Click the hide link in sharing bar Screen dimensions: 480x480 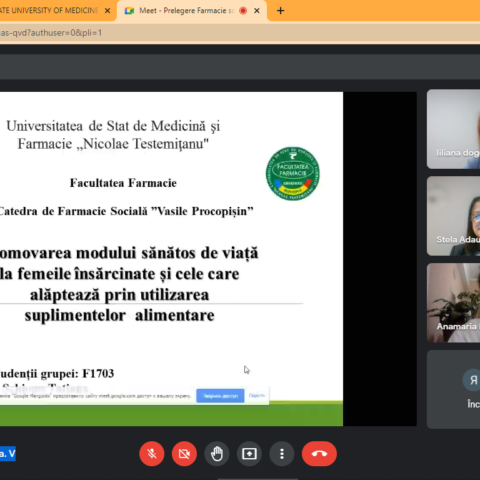coord(257,395)
